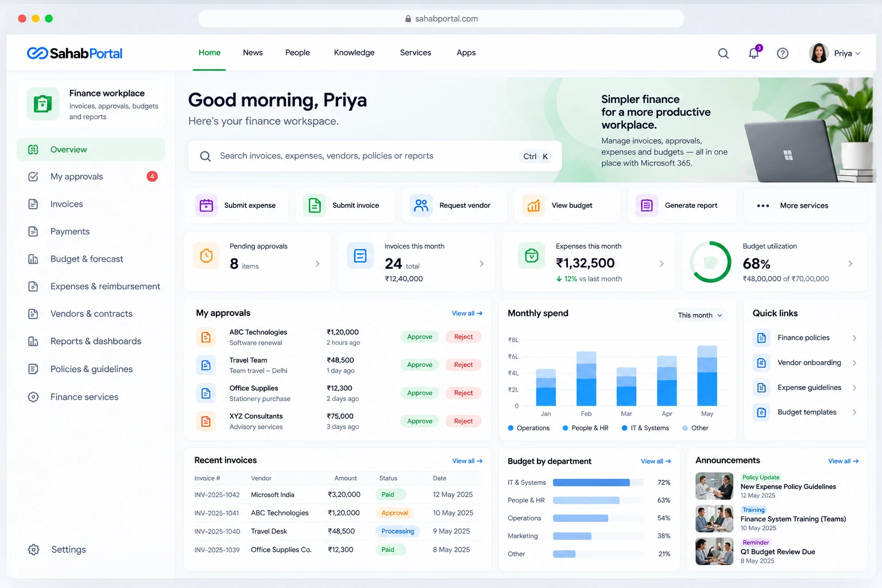Viewport: 882px width, 588px height.
Task: Open My approvals in sidebar
Action: coord(91,177)
